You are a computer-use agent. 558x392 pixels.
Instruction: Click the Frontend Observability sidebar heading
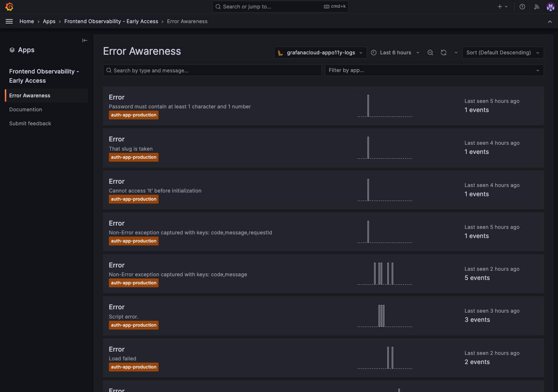44,76
